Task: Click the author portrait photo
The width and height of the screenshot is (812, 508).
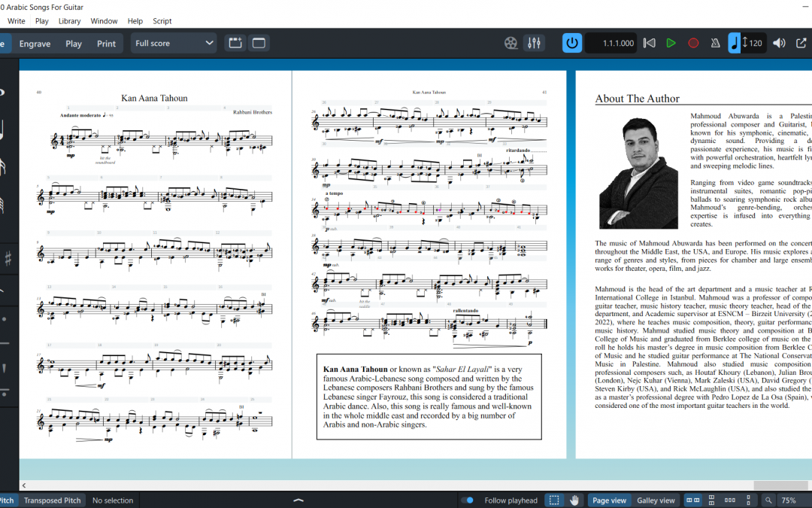Action: 638,173
